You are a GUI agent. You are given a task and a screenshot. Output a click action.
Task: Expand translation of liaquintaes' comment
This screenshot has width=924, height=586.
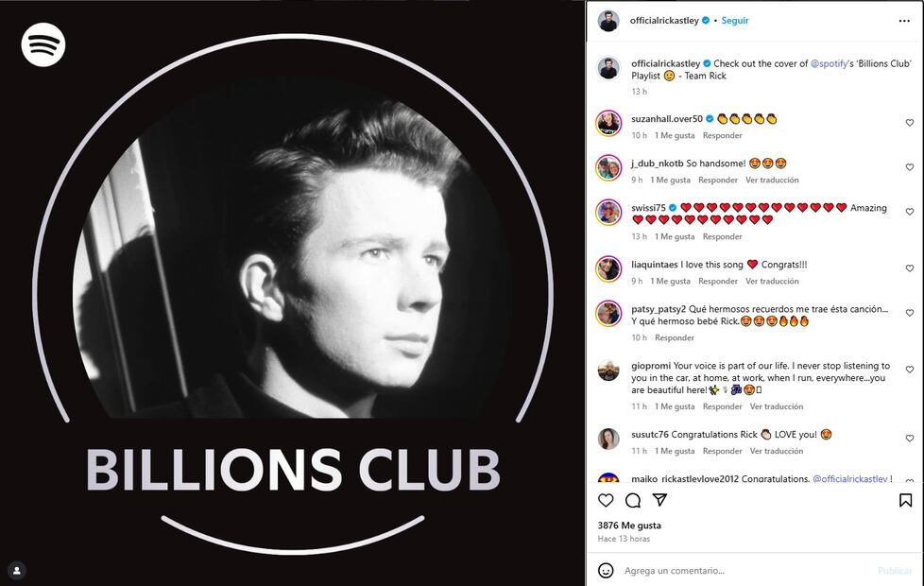tap(772, 281)
